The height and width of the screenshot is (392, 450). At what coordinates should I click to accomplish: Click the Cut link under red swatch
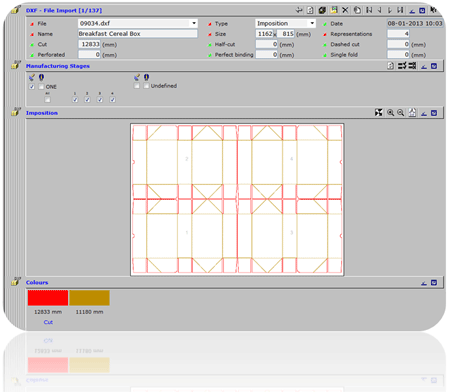pos(48,322)
